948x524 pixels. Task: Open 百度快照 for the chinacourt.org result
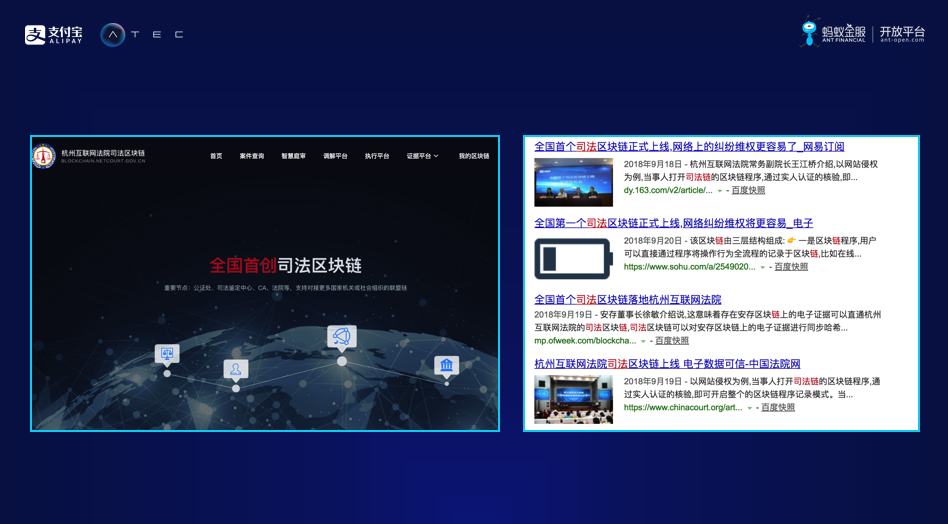pyautogui.click(x=778, y=407)
